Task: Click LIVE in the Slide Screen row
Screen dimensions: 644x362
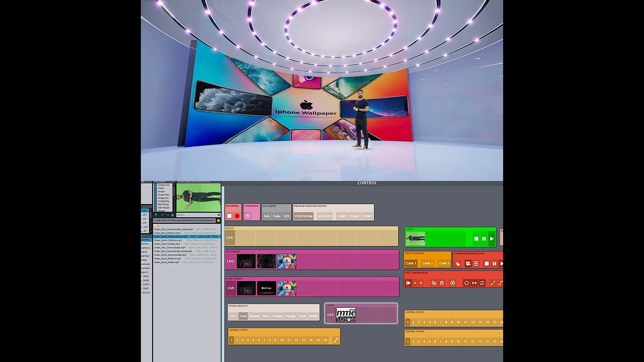Action: click(x=230, y=288)
